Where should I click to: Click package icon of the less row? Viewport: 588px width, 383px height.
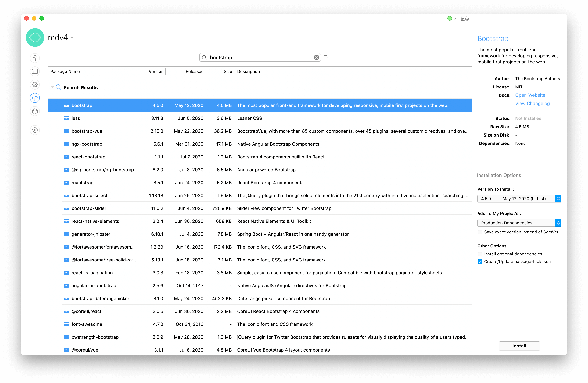(66, 118)
